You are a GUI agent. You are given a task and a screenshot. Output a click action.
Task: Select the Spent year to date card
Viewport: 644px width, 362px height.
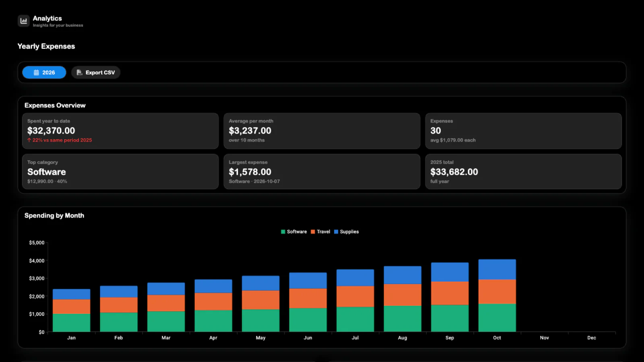(x=120, y=131)
